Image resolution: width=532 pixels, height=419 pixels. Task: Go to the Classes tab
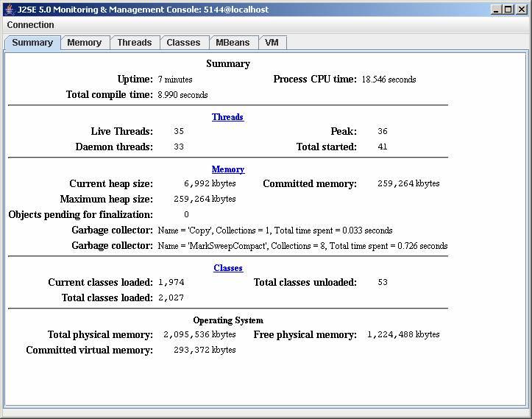183,43
